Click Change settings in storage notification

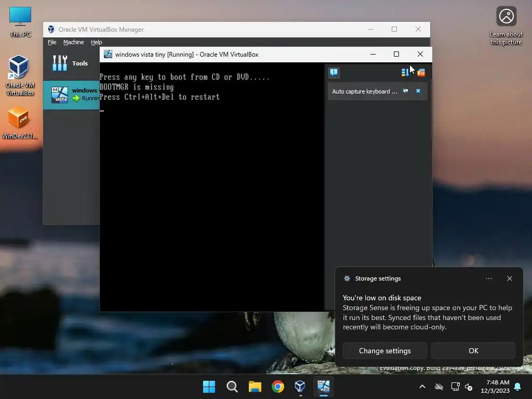coord(385,351)
